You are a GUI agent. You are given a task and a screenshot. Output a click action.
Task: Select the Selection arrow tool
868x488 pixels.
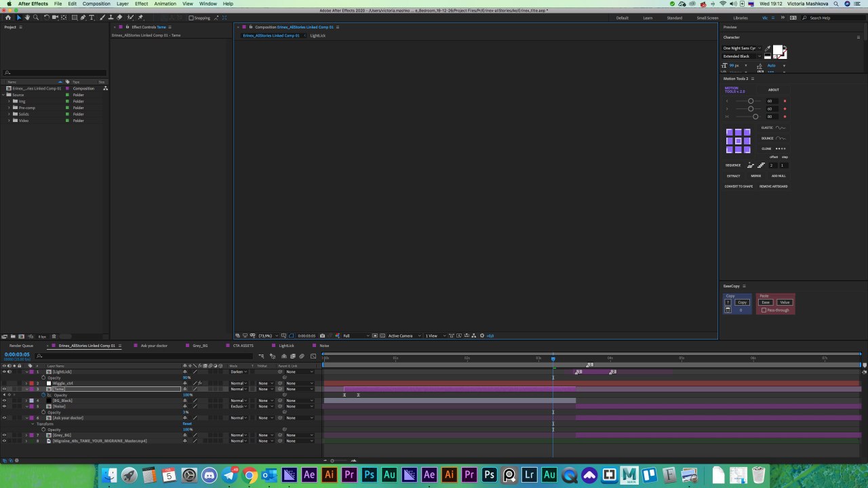[19, 17]
